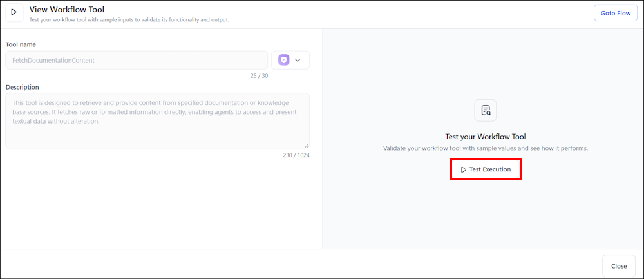Screen dimensions: 644x279
Task: Click the Test your Workflow Tool heading
Action: (x=486, y=137)
